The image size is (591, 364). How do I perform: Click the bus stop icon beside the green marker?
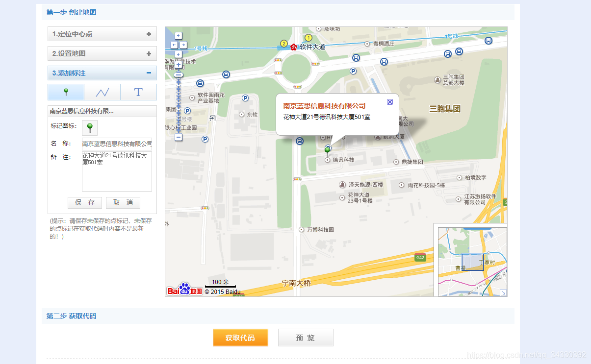[x=300, y=141]
